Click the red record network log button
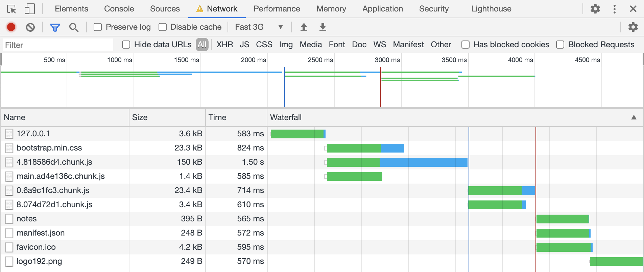The width and height of the screenshot is (644, 272). click(11, 27)
